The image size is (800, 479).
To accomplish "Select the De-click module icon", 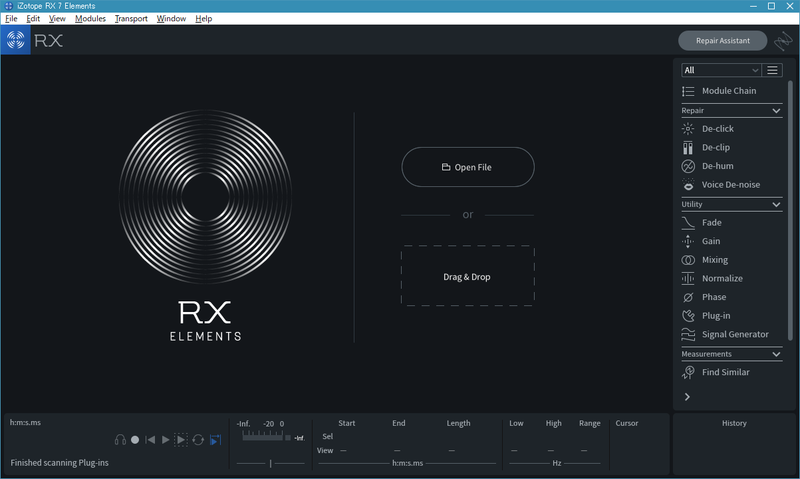I will pos(688,129).
